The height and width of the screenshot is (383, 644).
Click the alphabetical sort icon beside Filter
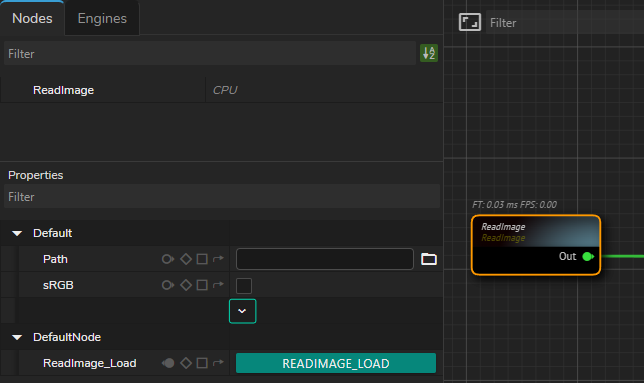click(429, 53)
